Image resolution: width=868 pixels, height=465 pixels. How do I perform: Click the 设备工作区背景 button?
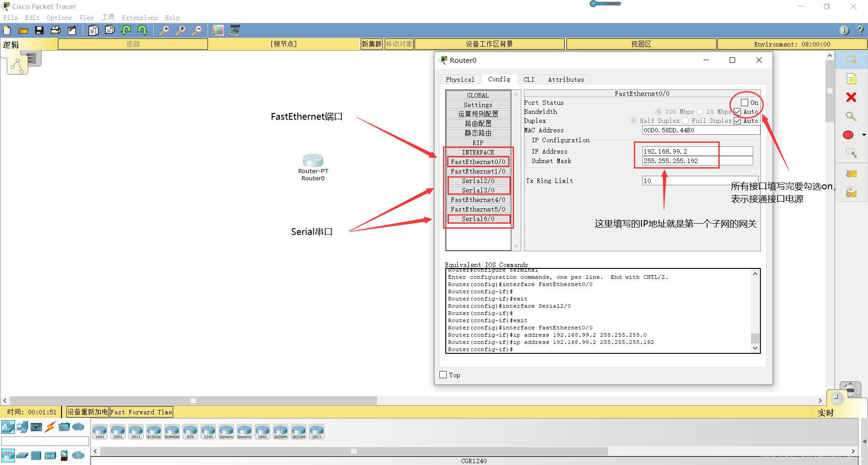[489, 44]
